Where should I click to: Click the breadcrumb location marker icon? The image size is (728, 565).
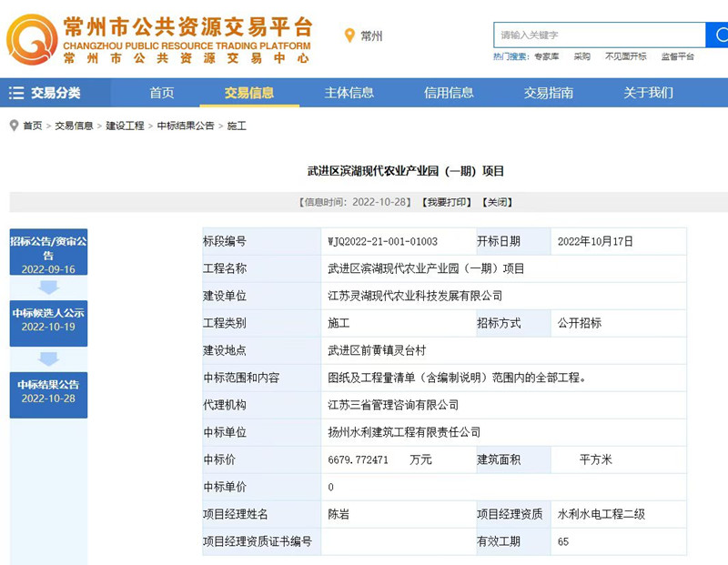click(14, 126)
